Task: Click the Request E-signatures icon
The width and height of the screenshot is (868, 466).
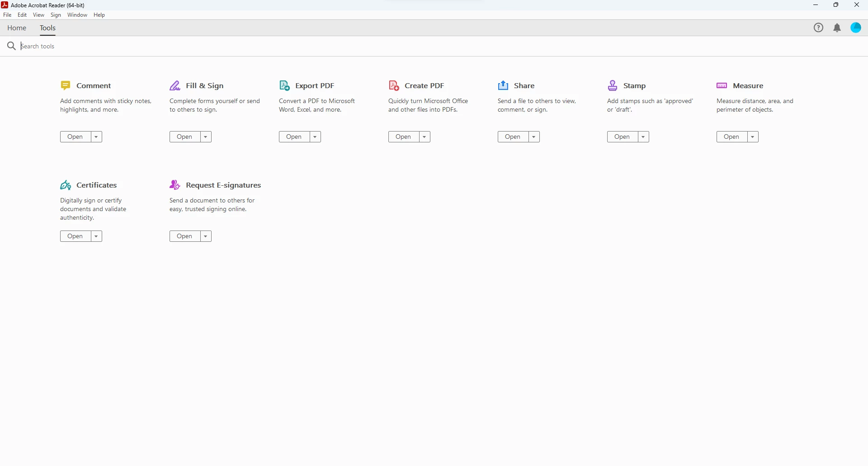Action: point(175,185)
